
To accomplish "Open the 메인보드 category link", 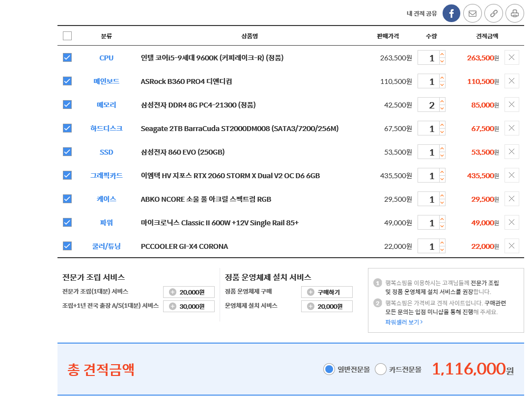I will [106, 81].
